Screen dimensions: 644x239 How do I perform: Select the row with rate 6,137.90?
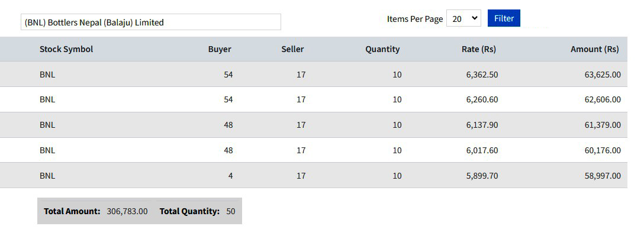point(314,125)
